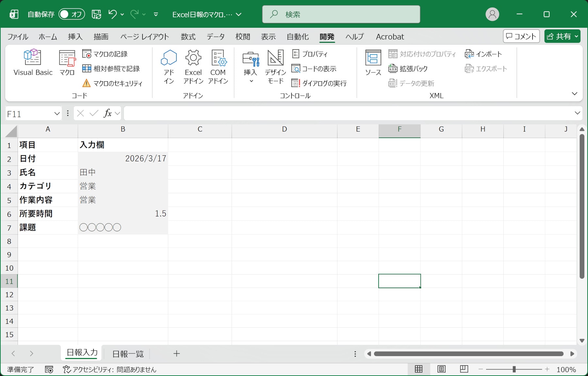Image resolution: width=588 pixels, height=376 pixels.
Task: Open the Name Box dropdown arrow
Action: pos(57,114)
